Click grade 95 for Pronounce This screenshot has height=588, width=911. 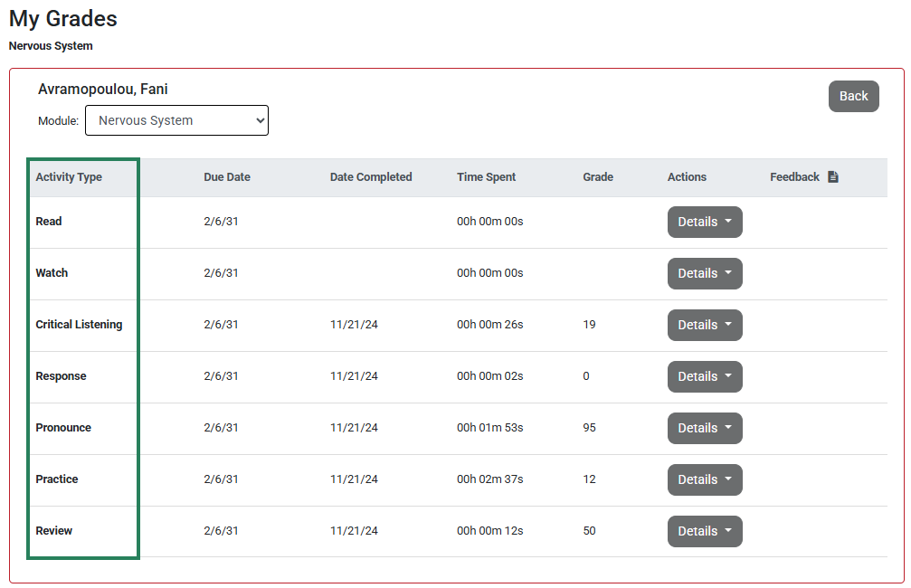588,428
